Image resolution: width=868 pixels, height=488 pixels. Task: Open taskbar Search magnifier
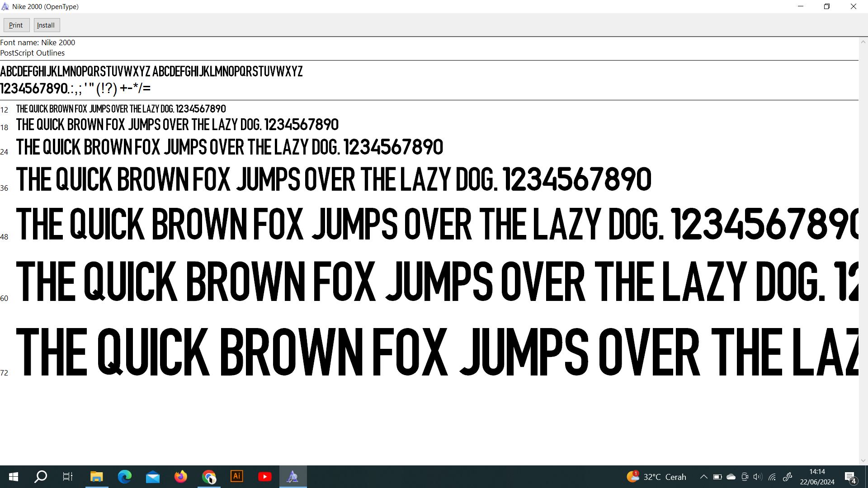click(x=41, y=477)
